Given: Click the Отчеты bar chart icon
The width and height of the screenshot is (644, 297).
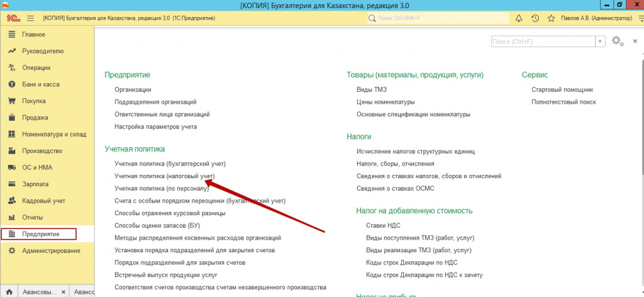Looking at the screenshot, I should (x=12, y=217).
